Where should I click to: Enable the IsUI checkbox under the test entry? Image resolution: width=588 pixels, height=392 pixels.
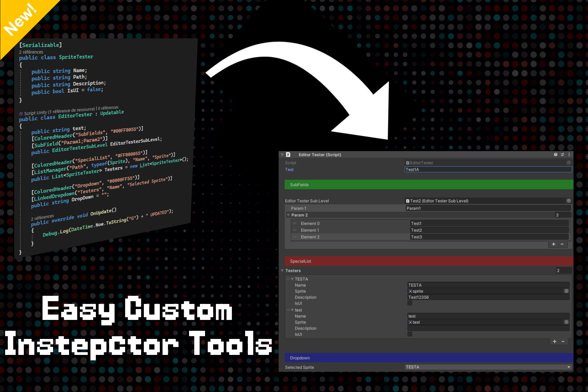tap(409, 334)
